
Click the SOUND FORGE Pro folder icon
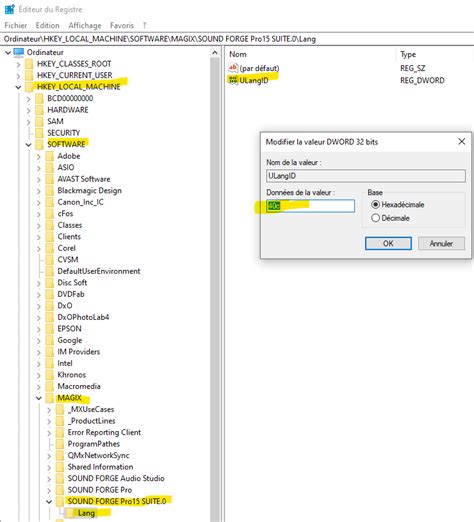click(60, 490)
